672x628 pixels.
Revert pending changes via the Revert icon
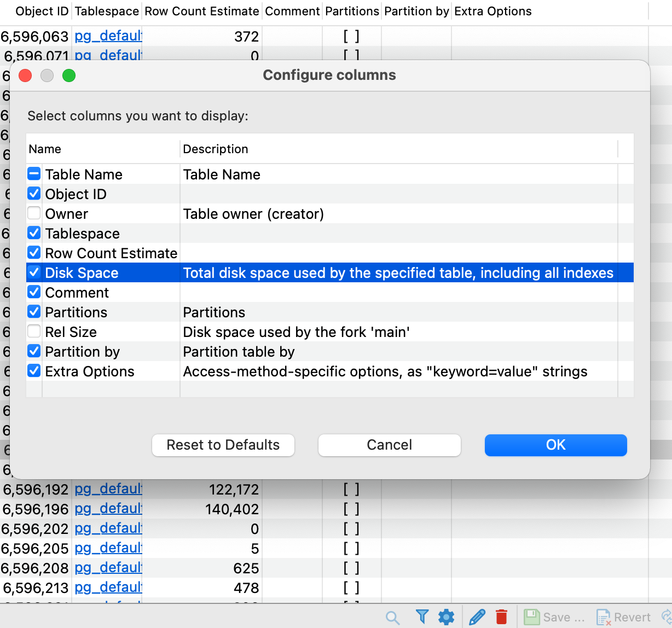click(604, 617)
